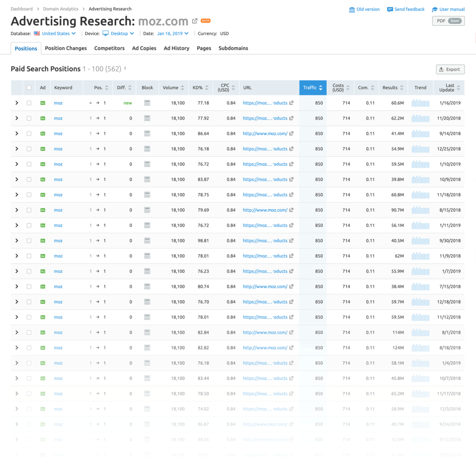476x459 pixels.
Task: Click the PDF button marked Soon
Action: coord(448,21)
